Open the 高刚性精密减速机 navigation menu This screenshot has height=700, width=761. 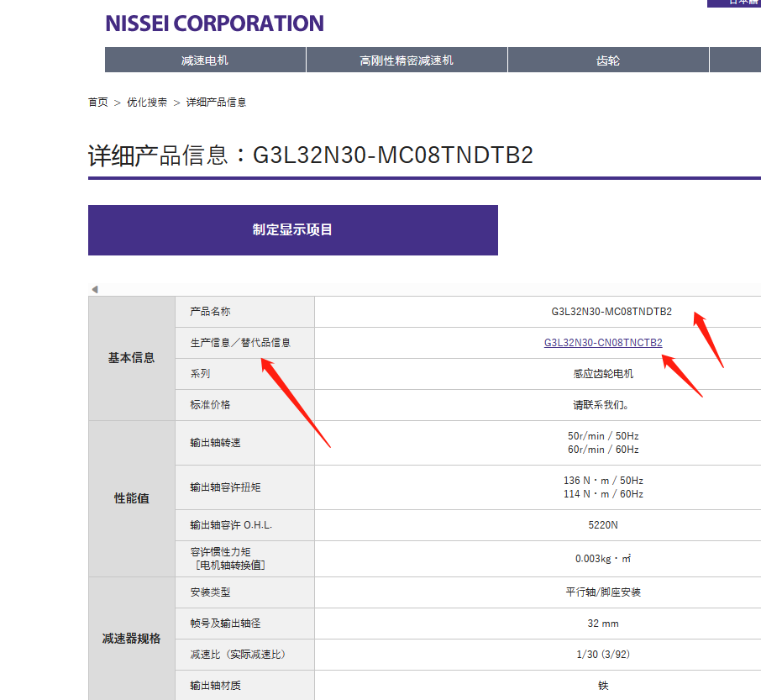pos(407,60)
